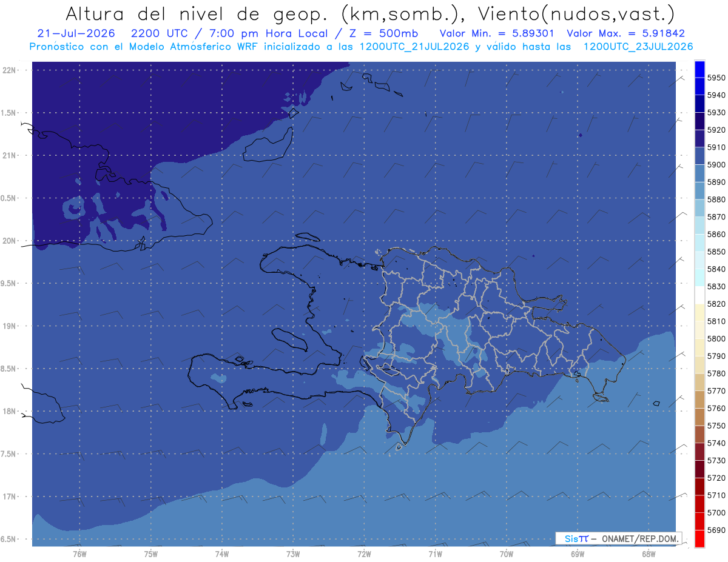The width and height of the screenshot is (728, 562).
Task: Click the '73W' longitude axis label
Action: click(x=293, y=554)
